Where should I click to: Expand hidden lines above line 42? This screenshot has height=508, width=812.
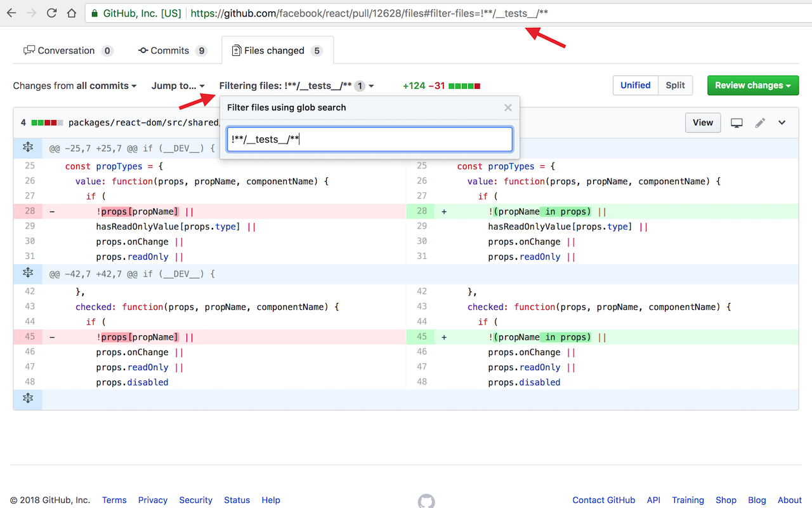(28, 272)
